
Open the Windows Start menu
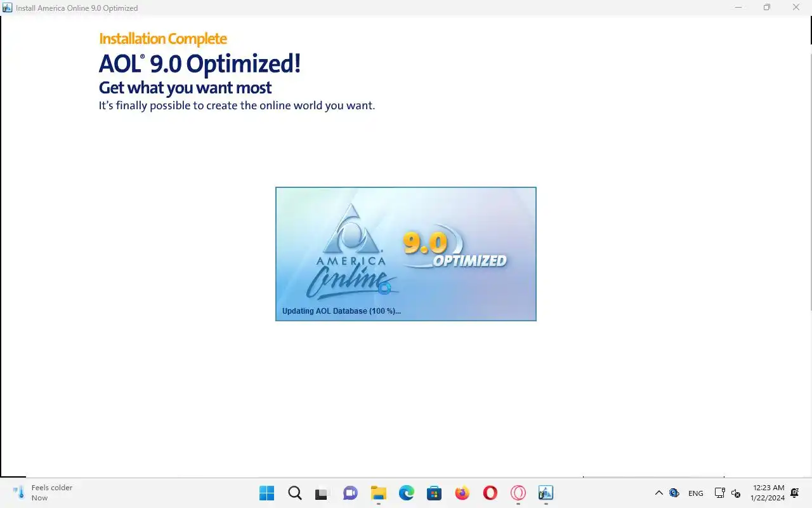click(267, 493)
